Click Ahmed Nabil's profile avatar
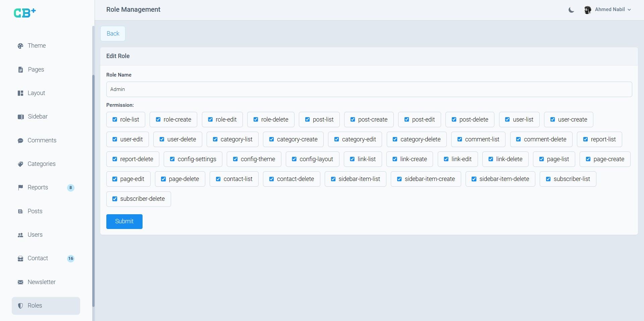644x321 pixels. [x=587, y=10]
